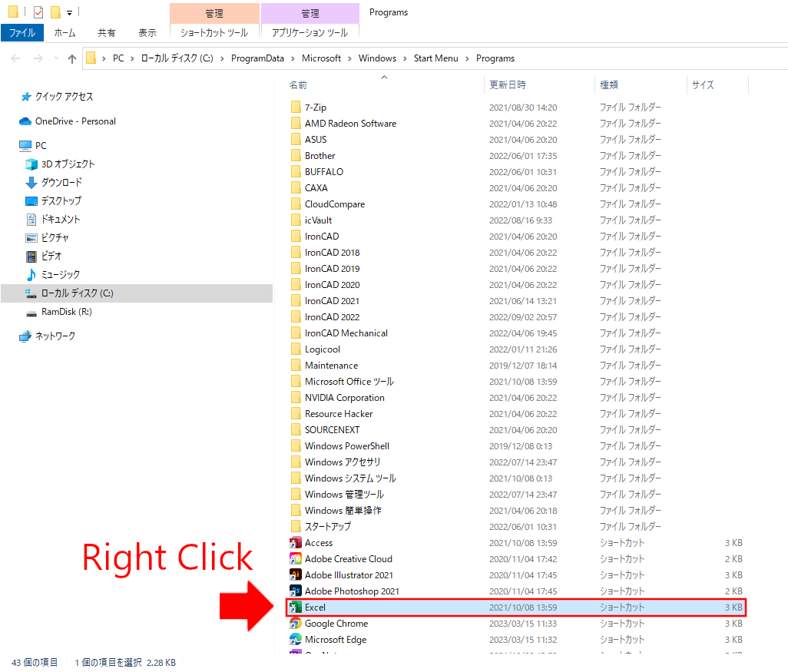788x672 pixels.
Task: Switch to the ホーム ribbon tab
Action: click(x=65, y=33)
